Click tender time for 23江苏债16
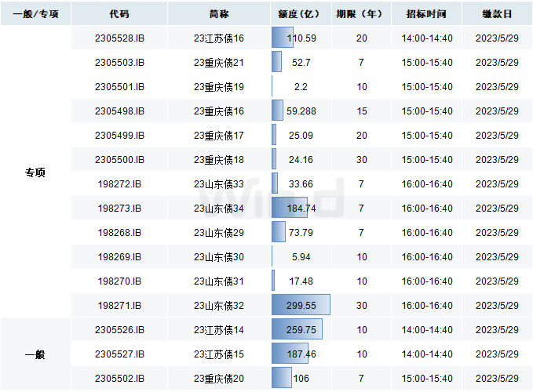The image size is (533, 392). (427, 38)
